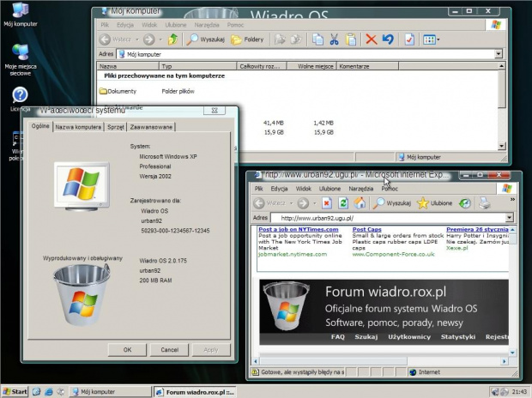Click Cancel in system properties dialog
The height and width of the screenshot is (398, 532).
(169, 350)
